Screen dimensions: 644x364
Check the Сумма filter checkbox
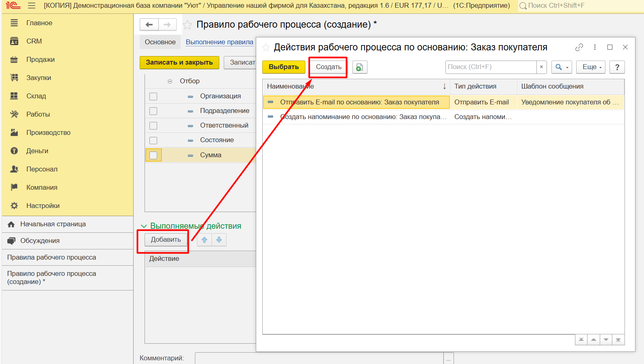(153, 155)
